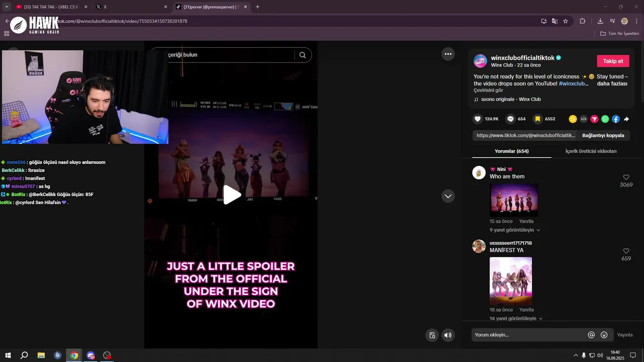Click Çevirisini gör to translate the caption

pyautogui.click(x=488, y=90)
